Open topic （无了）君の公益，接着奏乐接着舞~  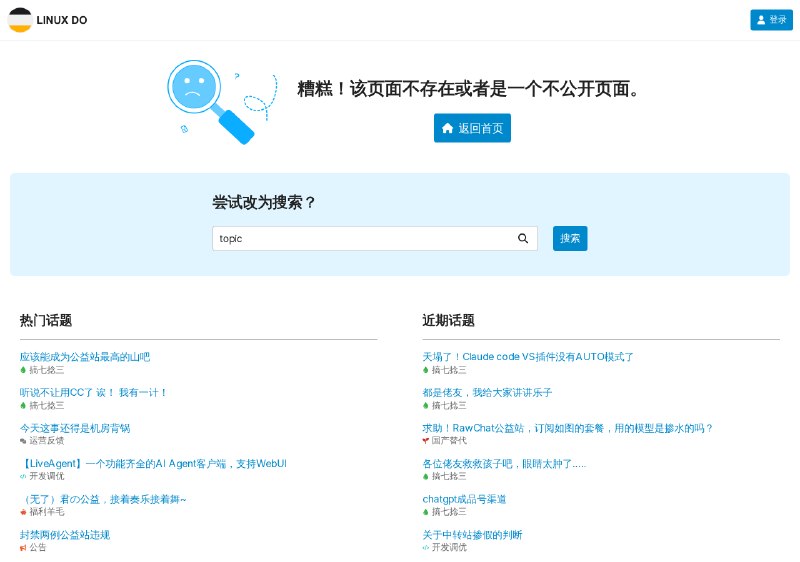pos(103,499)
